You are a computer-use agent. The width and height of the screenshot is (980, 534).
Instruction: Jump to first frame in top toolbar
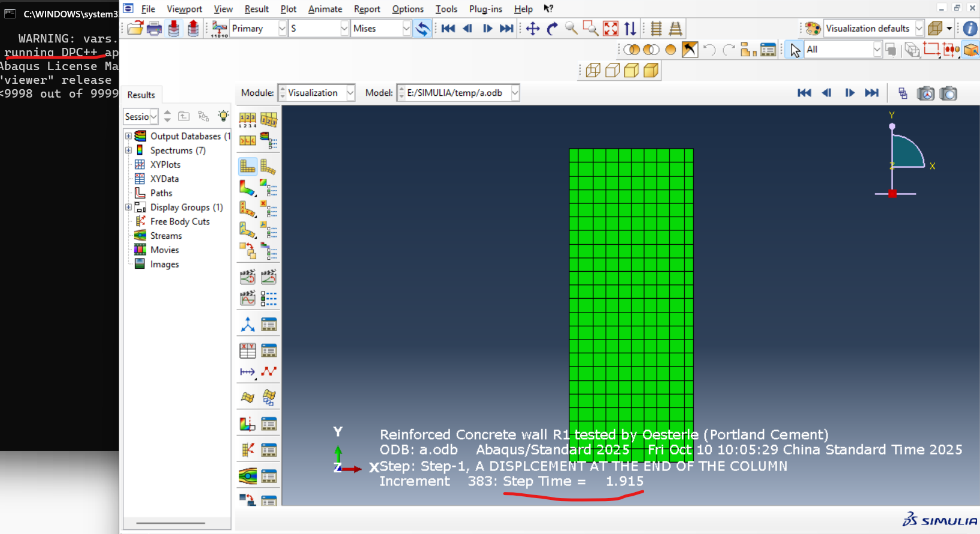[x=448, y=28]
